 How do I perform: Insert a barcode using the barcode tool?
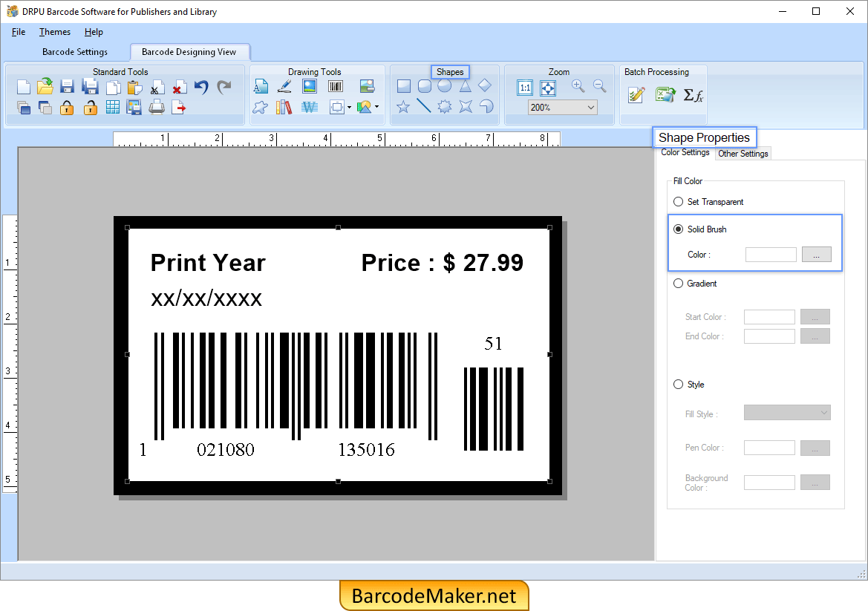pyautogui.click(x=336, y=86)
